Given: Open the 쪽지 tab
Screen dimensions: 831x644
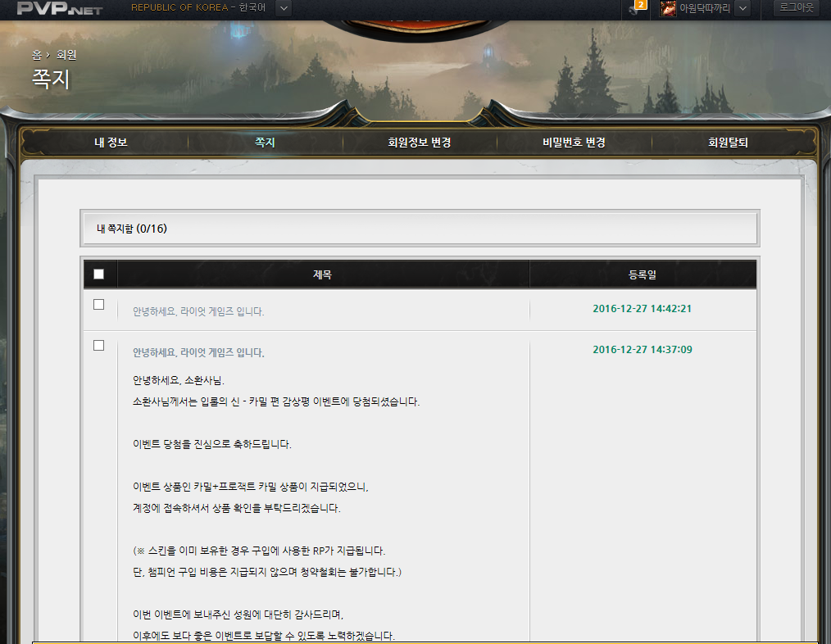Looking at the screenshot, I should [x=265, y=142].
